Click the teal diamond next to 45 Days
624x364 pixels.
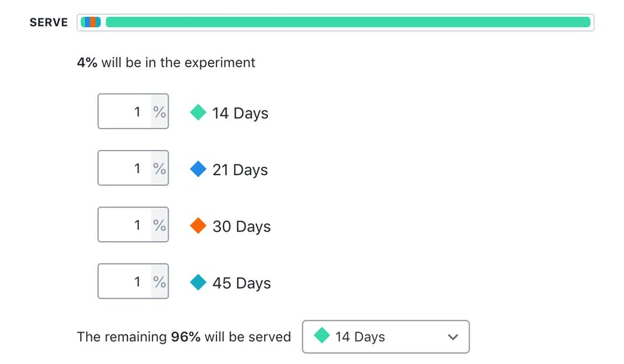198,282
